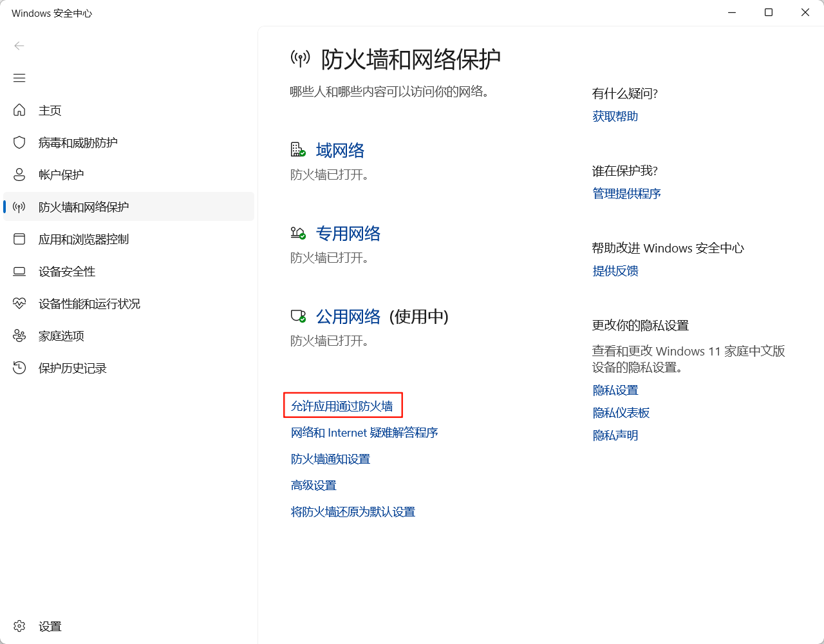Select 防火墙和网络保护 in the sidebar

[84, 207]
